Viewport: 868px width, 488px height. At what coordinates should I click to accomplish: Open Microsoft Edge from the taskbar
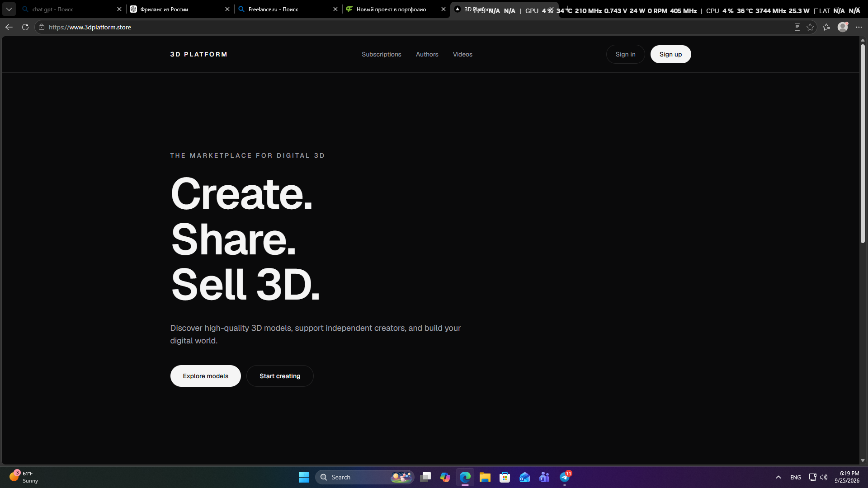pyautogui.click(x=465, y=477)
